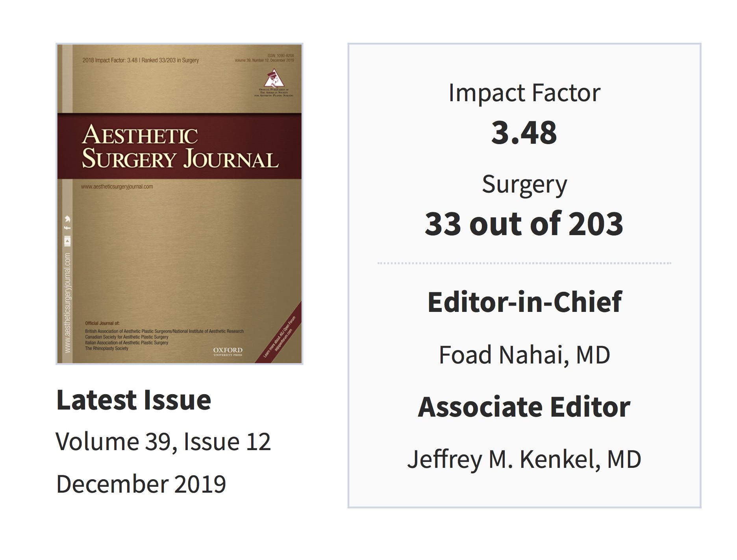The height and width of the screenshot is (560, 737).
Task: Click the ASAPS triangular society logo
Action: coord(274,79)
